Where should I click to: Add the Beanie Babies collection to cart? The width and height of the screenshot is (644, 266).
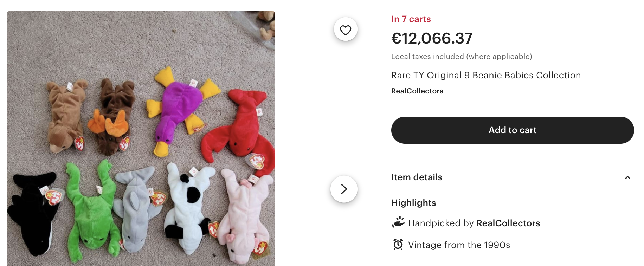(512, 130)
